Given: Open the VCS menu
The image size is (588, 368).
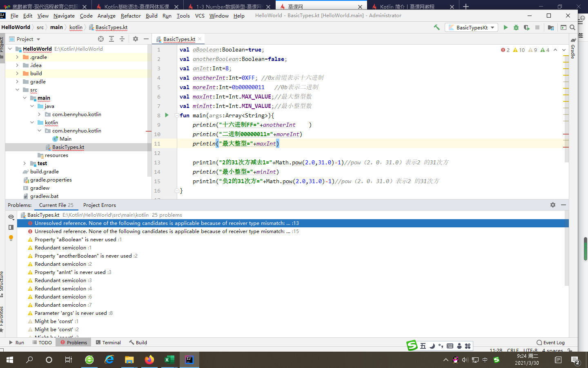Looking at the screenshot, I should [x=200, y=16].
